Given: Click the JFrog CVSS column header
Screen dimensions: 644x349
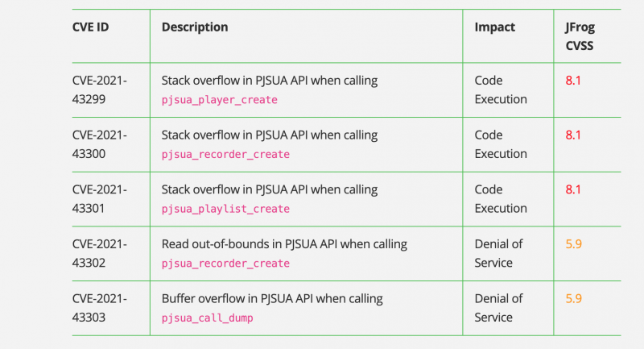Looking at the screenshot, I should [580, 36].
